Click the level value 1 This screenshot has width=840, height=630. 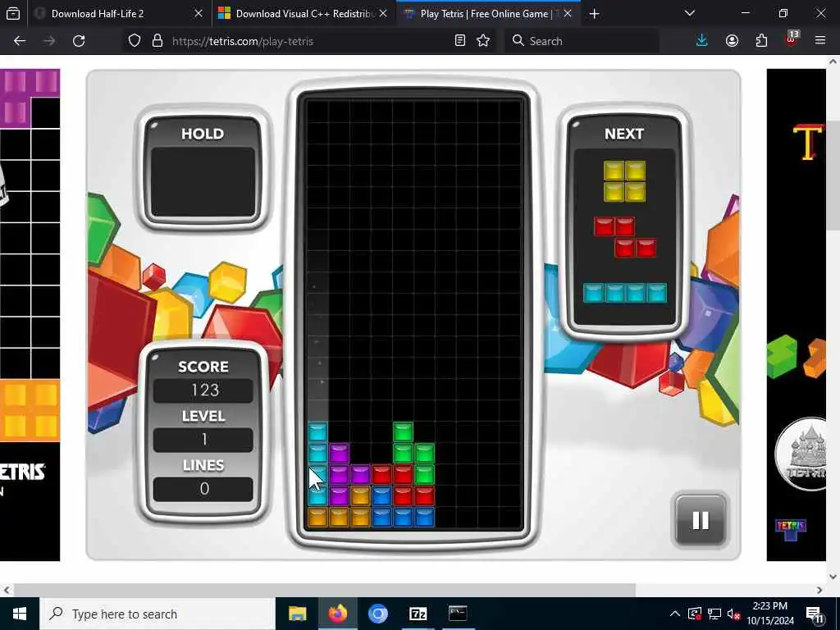coord(203,440)
